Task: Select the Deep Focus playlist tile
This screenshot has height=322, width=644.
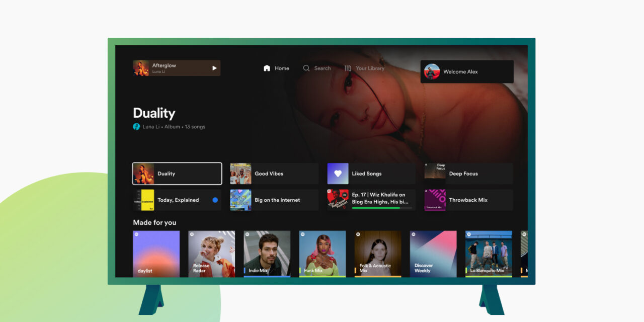Action: tap(468, 174)
